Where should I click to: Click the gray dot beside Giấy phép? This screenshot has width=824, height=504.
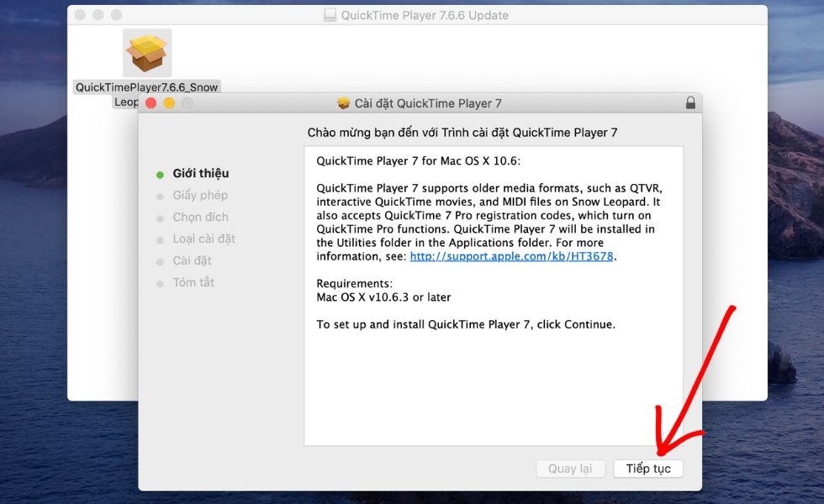tap(160, 195)
